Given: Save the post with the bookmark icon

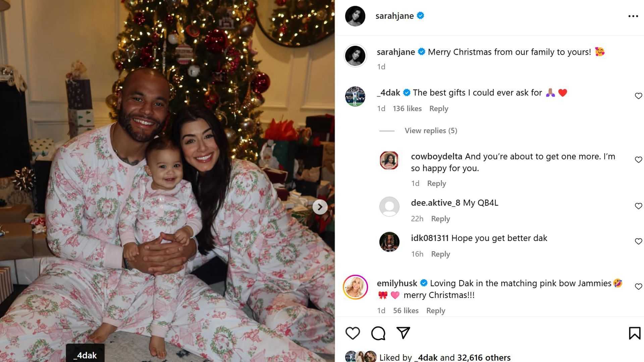Looking at the screenshot, I should click(x=635, y=333).
